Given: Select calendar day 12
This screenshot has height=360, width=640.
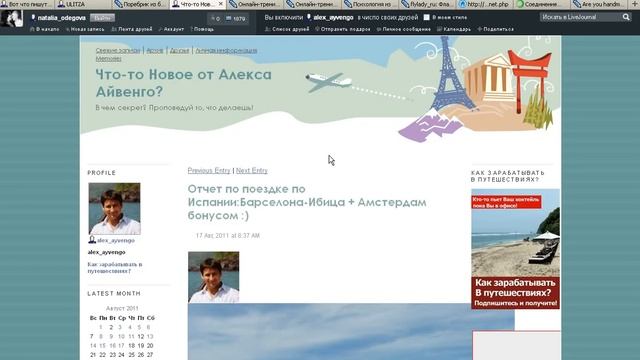Looking at the screenshot, I should (140, 337).
